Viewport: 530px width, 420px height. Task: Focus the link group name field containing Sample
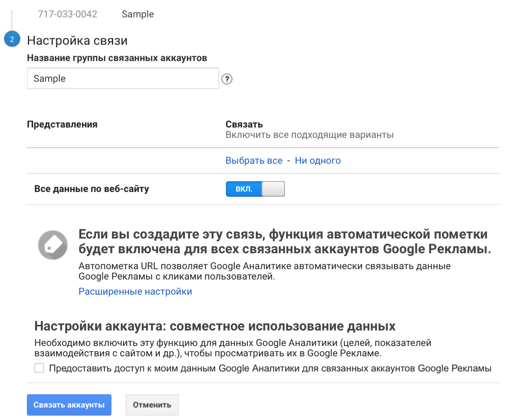pyautogui.click(x=123, y=78)
